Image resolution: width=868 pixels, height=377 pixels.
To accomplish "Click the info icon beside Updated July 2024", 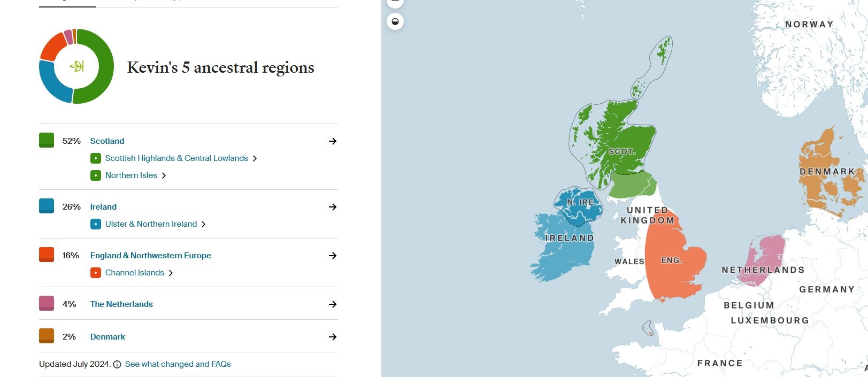I will tap(117, 364).
